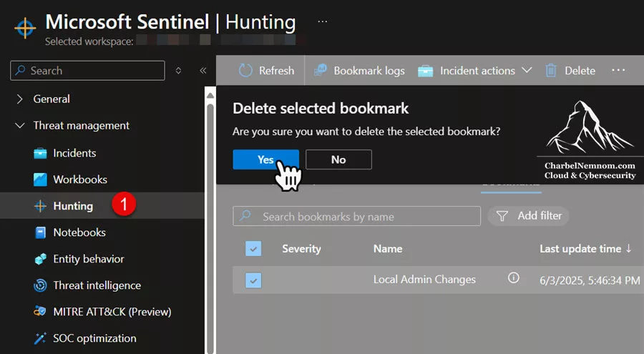Click the info icon beside Local Admin Changes
The height and width of the screenshot is (354, 644).
(513, 278)
